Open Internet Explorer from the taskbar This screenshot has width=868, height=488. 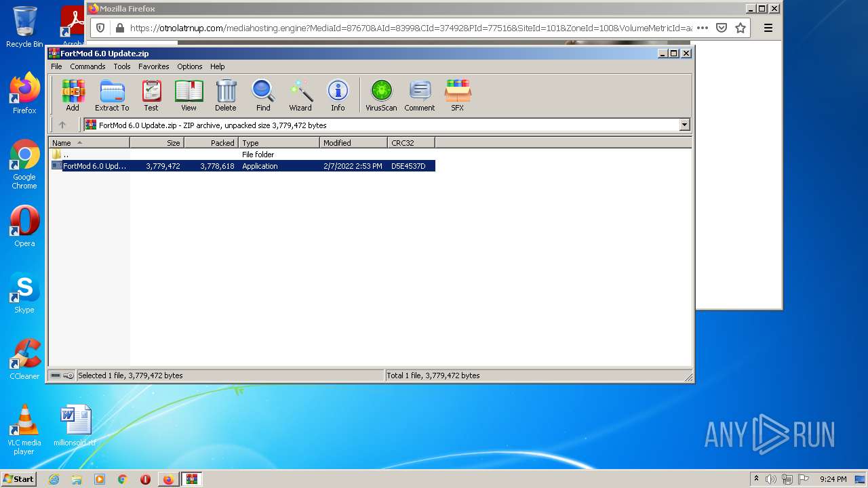[54, 479]
